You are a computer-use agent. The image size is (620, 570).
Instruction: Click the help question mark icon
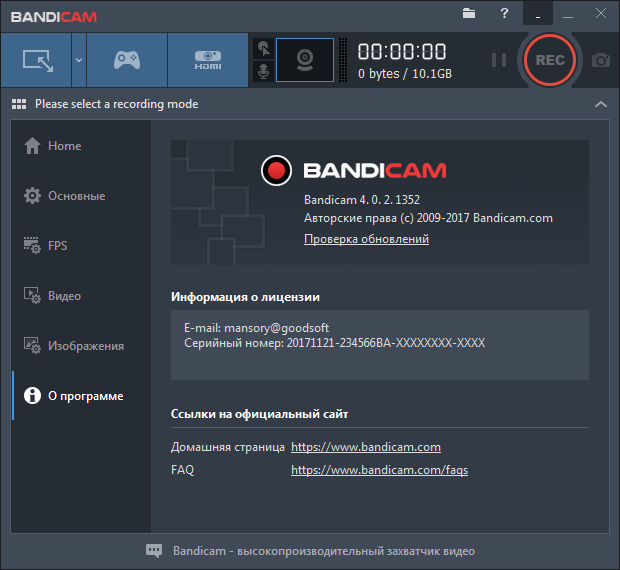click(x=503, y=13)
